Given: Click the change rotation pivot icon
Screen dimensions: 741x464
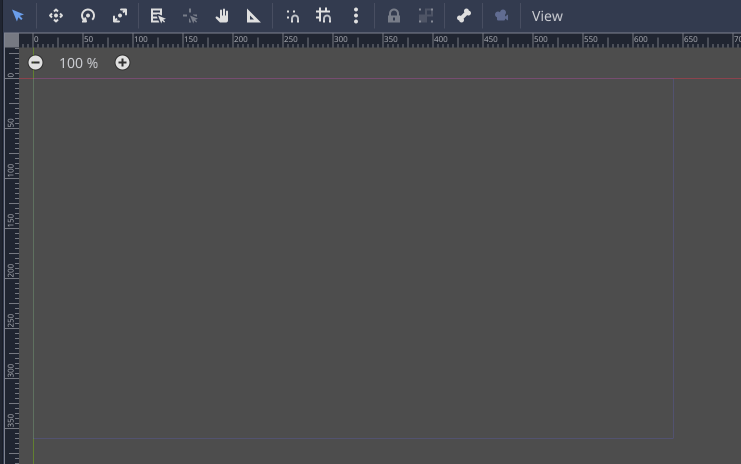Looking at the screenshot, I should coord(190,16).
